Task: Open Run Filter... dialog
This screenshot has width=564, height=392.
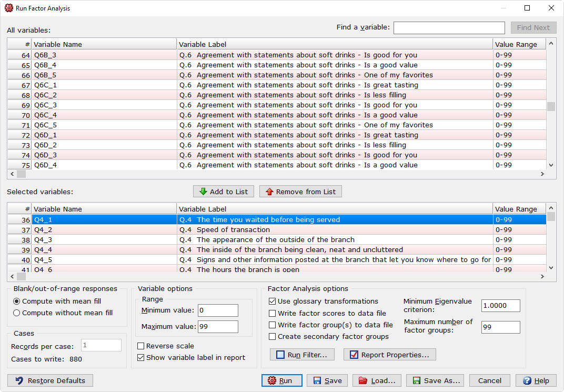Action: [302, 355]
